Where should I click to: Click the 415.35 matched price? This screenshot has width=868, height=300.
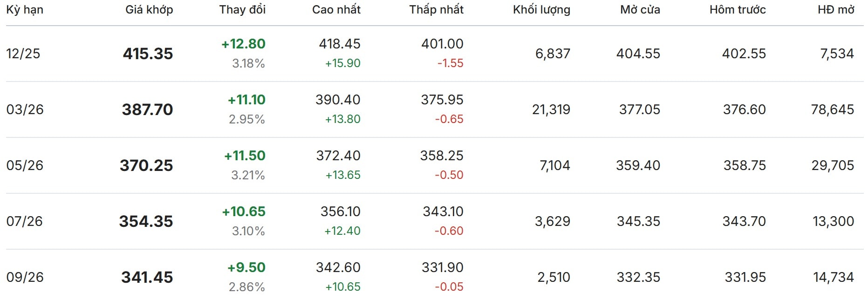148,54
